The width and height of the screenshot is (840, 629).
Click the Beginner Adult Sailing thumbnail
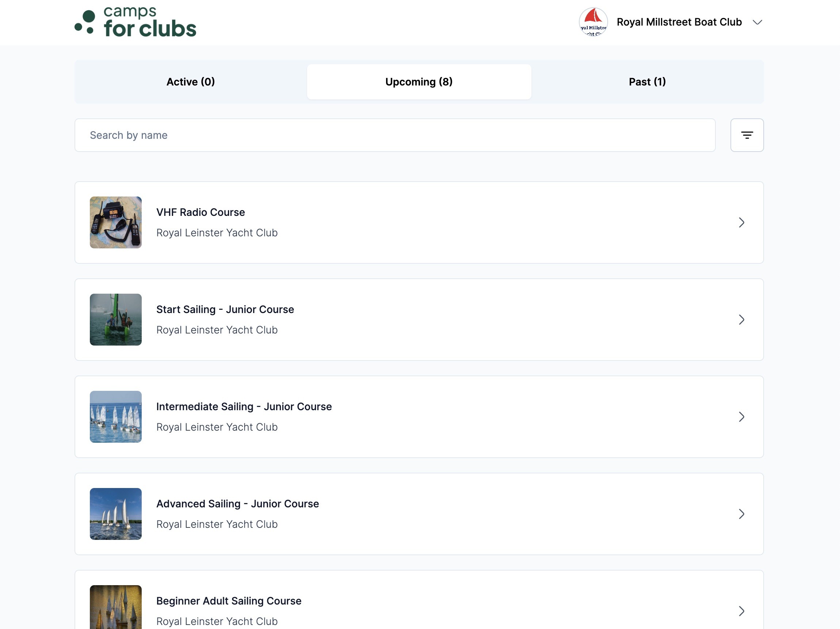115,608
